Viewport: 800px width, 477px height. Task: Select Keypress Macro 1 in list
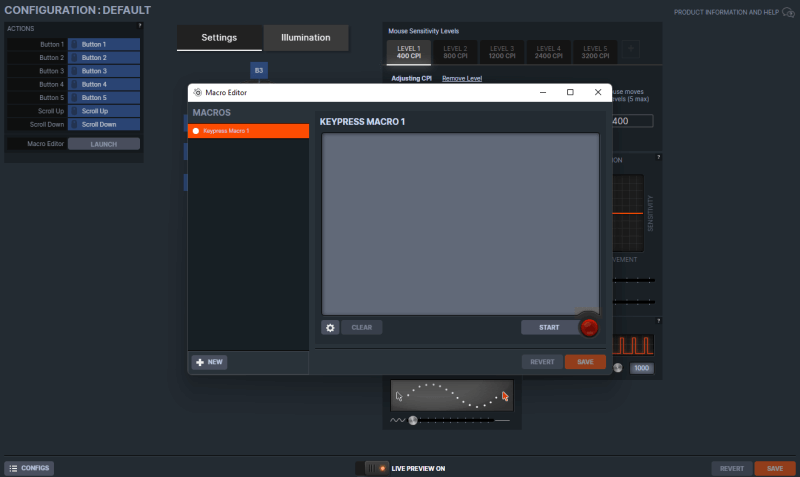[x=248, y=131]
